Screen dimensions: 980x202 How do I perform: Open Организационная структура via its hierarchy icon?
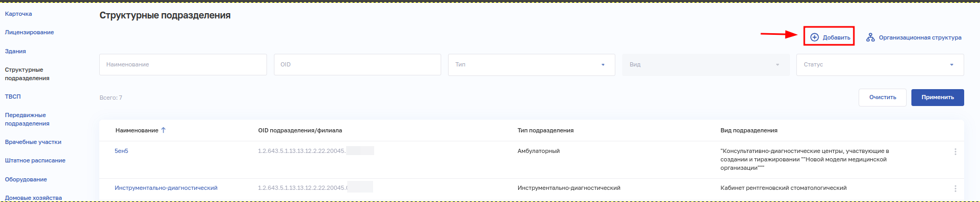(x=870, y=37)
